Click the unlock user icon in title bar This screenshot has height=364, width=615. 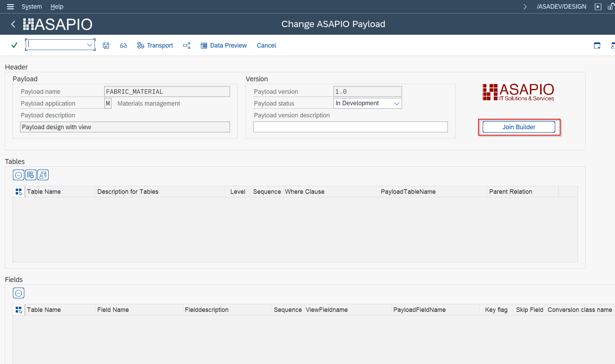(611, 7)
